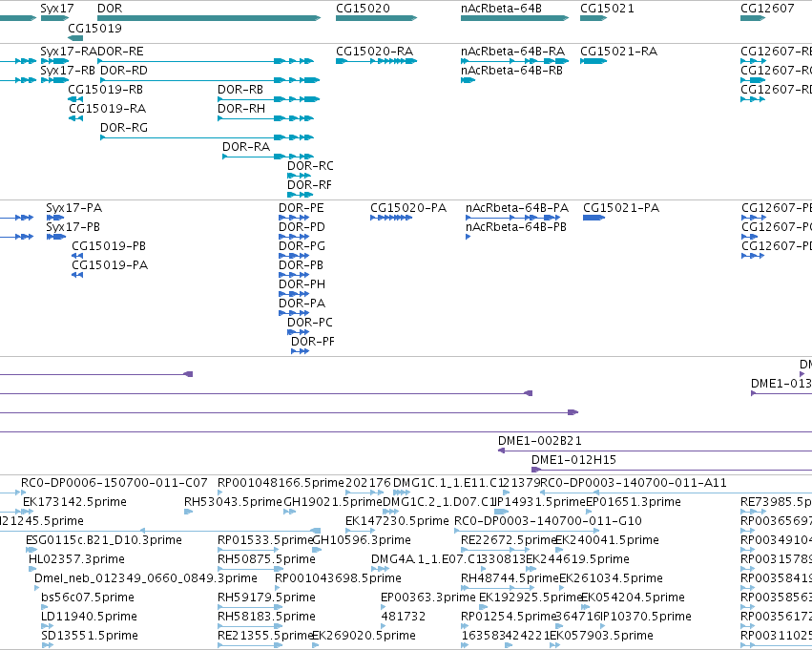Click protein CG15019-PB
812x650 pixels.
(77, 256)
